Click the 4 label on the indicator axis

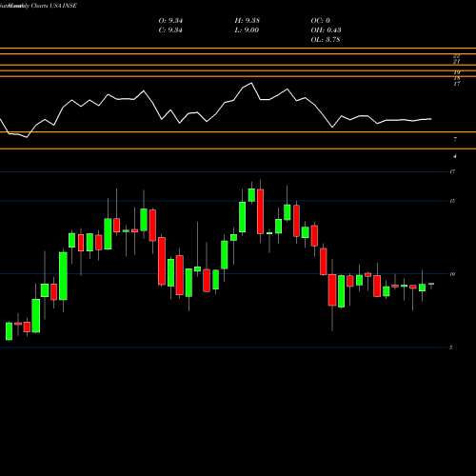tap(455, 156)
